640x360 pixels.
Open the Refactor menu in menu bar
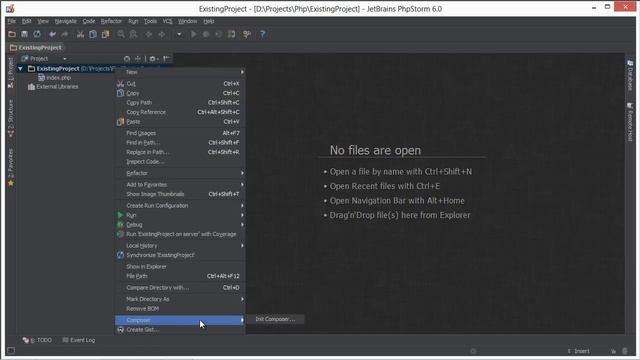point(111,21)
